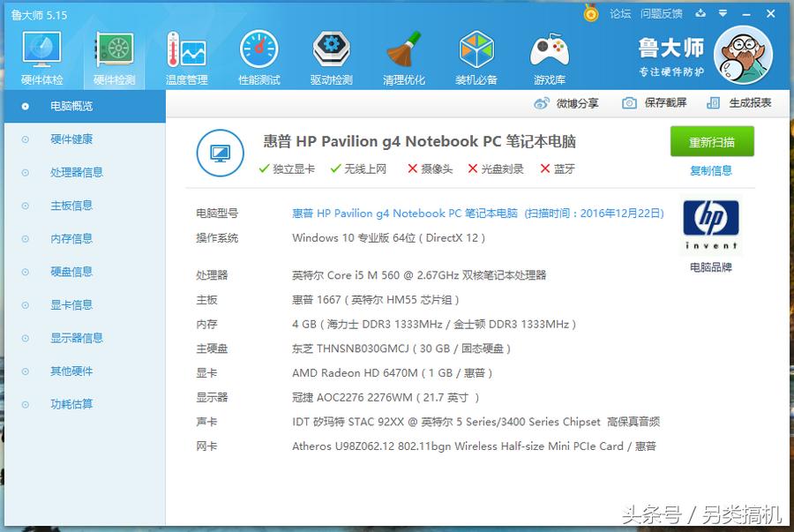Generate a report using 生成报表
This screenshot has width=794, height=532.
click(x=750, y=102)
